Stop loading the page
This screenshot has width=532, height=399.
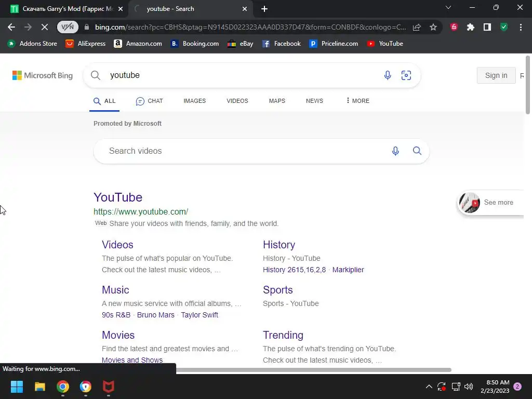click(45, 27)
